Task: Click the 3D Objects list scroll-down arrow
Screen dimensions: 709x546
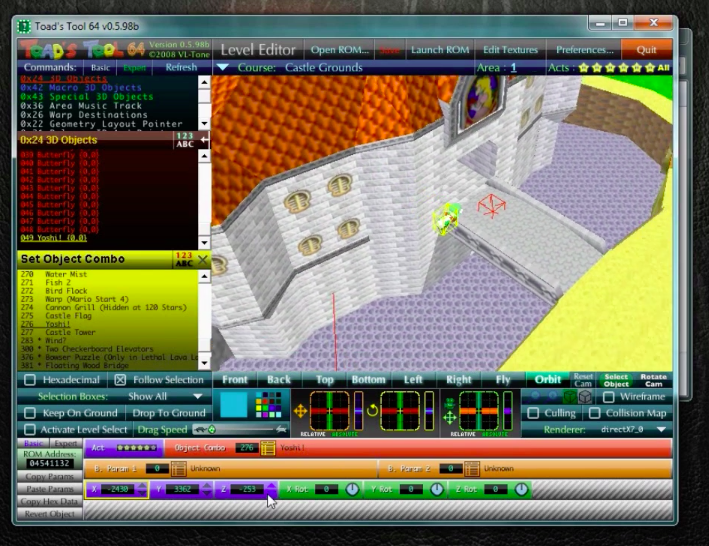Action: point(204,243)
